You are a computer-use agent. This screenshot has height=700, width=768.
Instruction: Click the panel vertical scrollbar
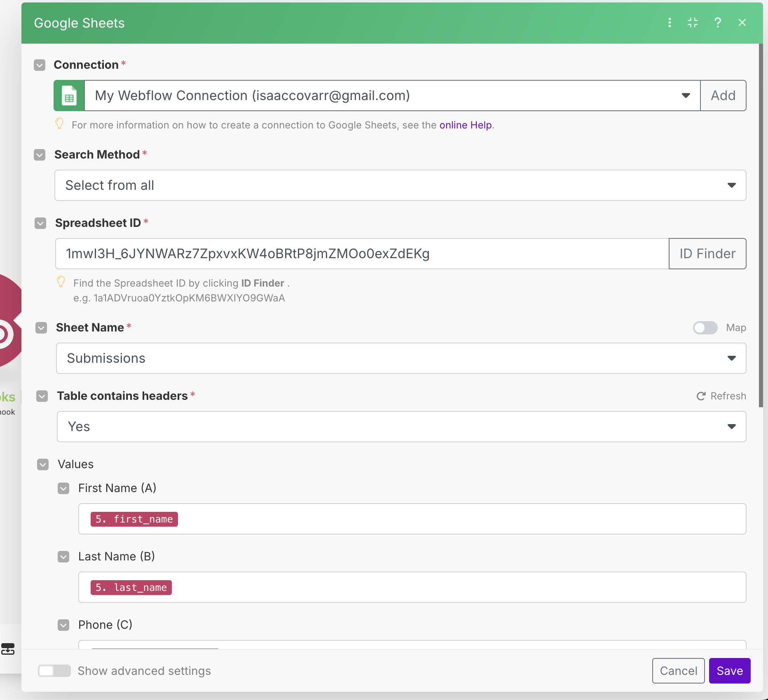tap(761, 226)
